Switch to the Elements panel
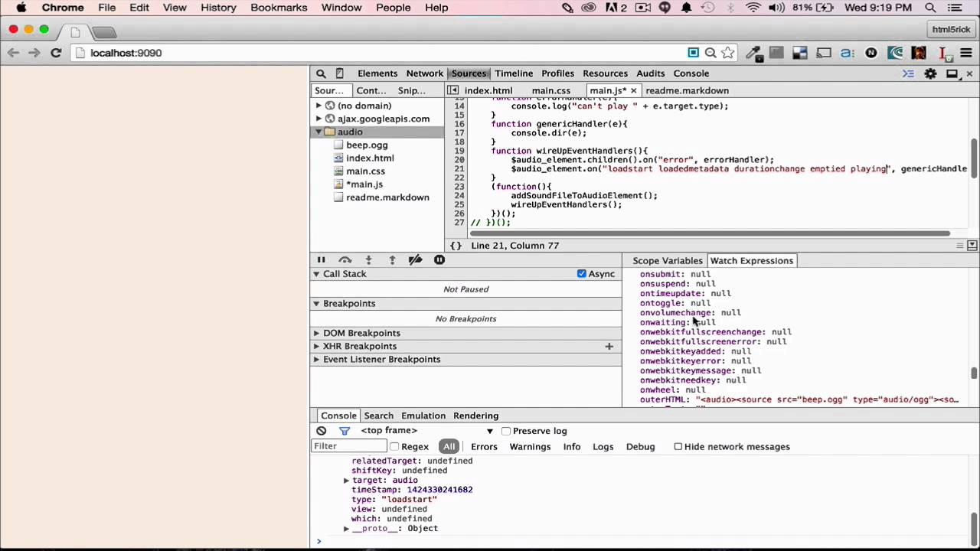The height and width of the screenshot is (551, 980). 377,73
